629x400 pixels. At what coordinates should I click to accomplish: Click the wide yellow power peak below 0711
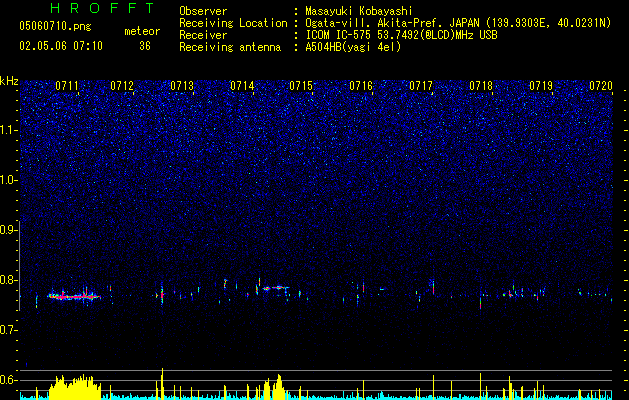click(x=75, y=387)
